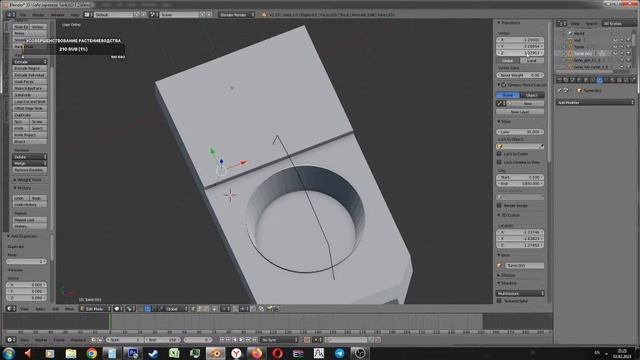The height and width of the screenshot is (360, 640).
Task: Switch to Blender taskbar icon
Action: 215,353
